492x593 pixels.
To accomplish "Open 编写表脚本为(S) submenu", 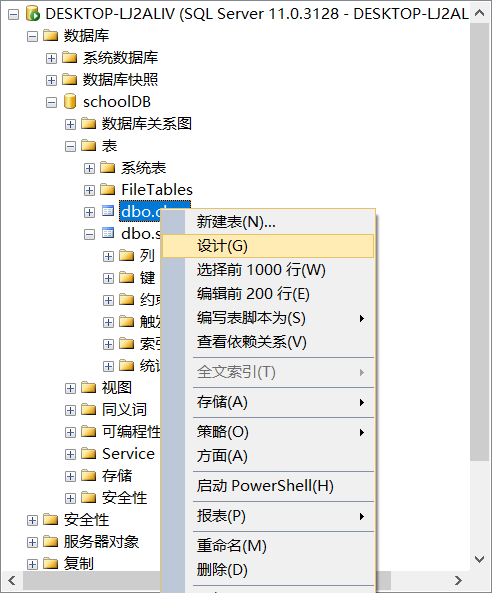I will click(268, 318).
